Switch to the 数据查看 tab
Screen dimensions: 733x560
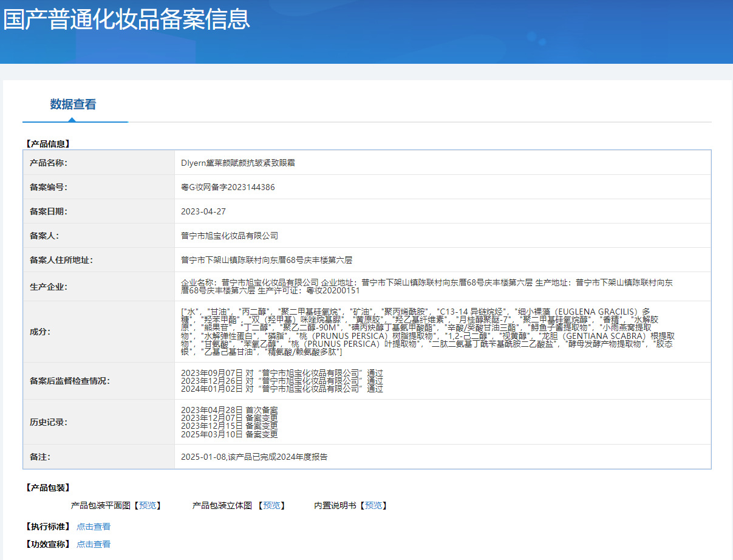pyautogui.click(x=75, y=104)
